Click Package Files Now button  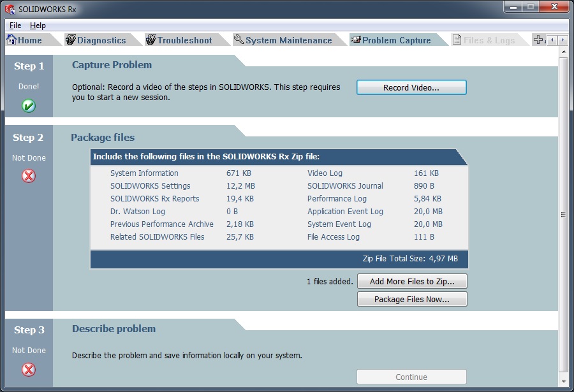411,299
